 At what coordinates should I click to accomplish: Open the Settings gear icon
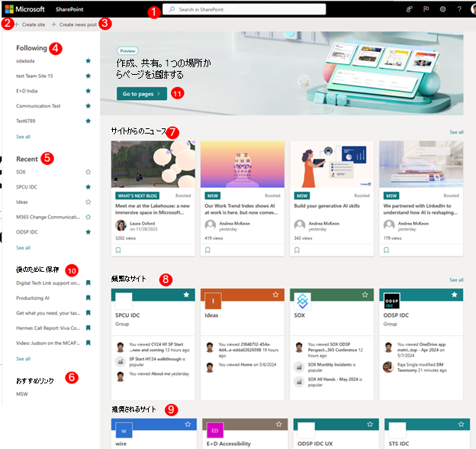coord(442,9)
